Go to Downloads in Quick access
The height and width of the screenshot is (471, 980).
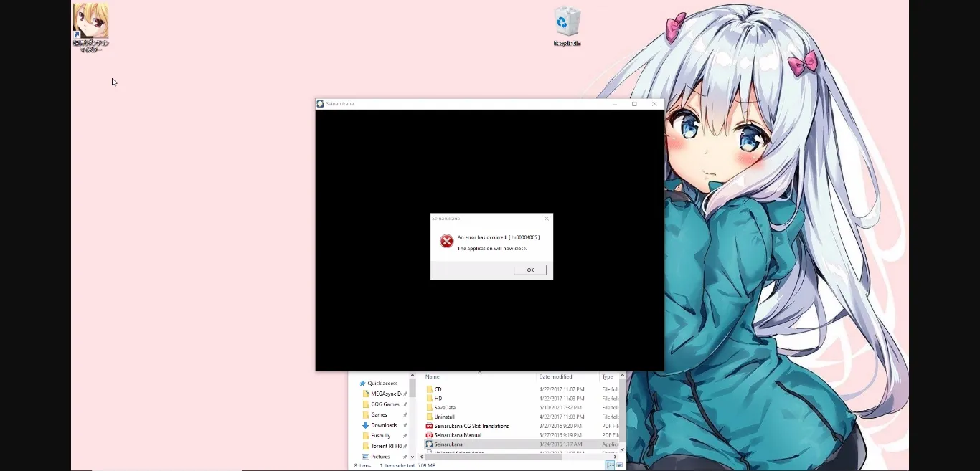pos(383,425)
